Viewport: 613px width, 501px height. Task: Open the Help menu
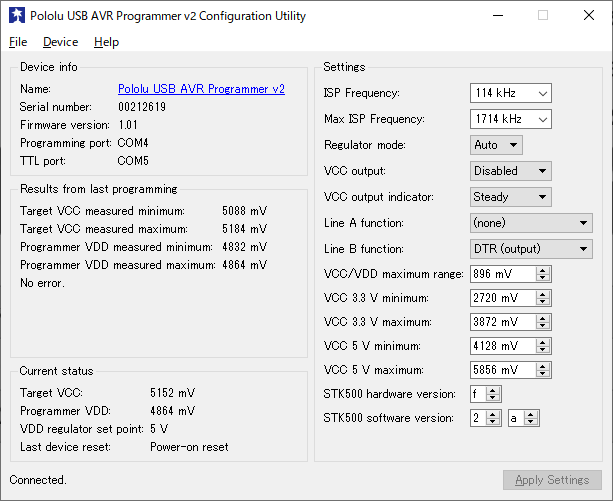pos(106,42)
